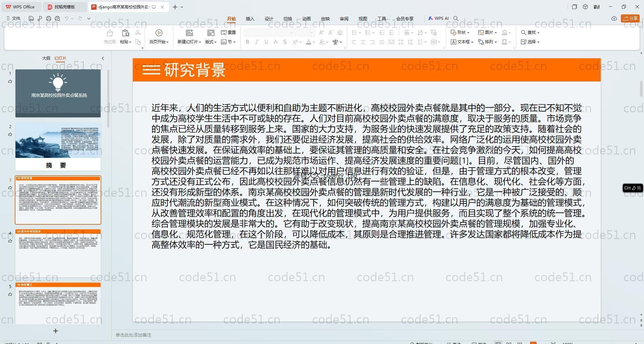This screenshot has width=644, height=344.
Task: Switch to the Transitions (切换) tab
Action: coord(288,19)
